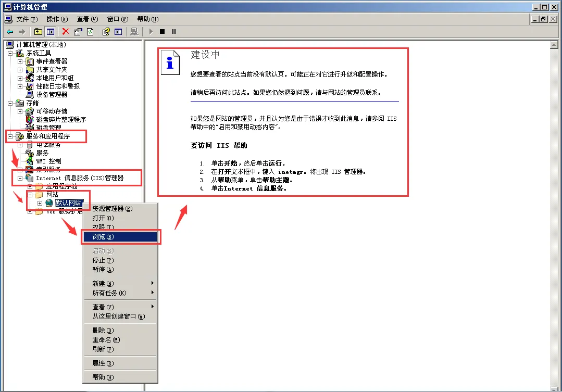The height and width of the screenshot is (392, 562).
Task: Click the right pane scrollbar up arrow
Action: pyautogui.click(x=554, y=45)
